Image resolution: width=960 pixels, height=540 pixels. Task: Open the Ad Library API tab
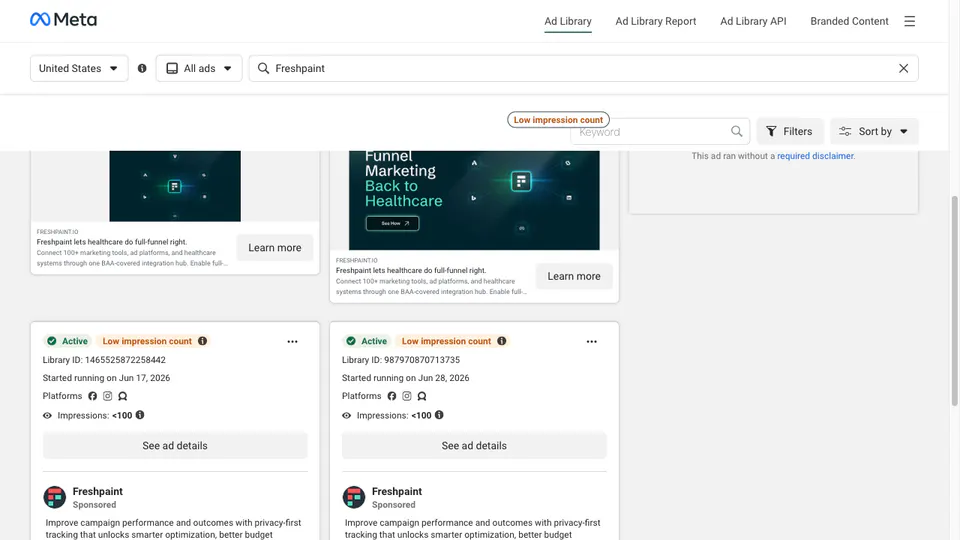click(753, 21)
